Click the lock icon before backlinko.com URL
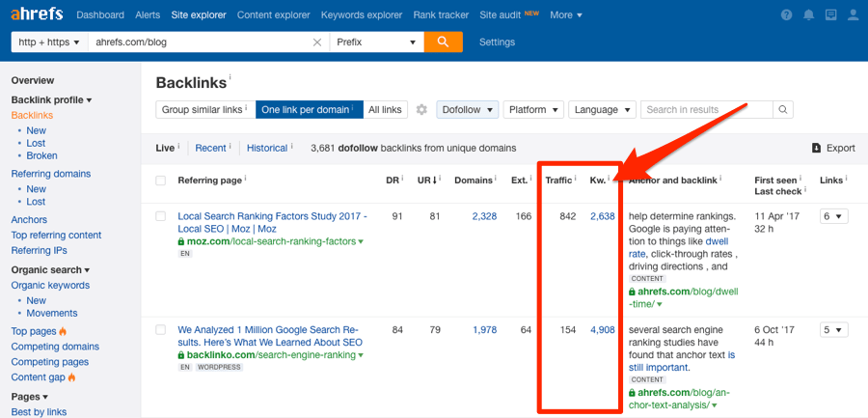Screen dimensions: 868x418 (x=181, y=355)
